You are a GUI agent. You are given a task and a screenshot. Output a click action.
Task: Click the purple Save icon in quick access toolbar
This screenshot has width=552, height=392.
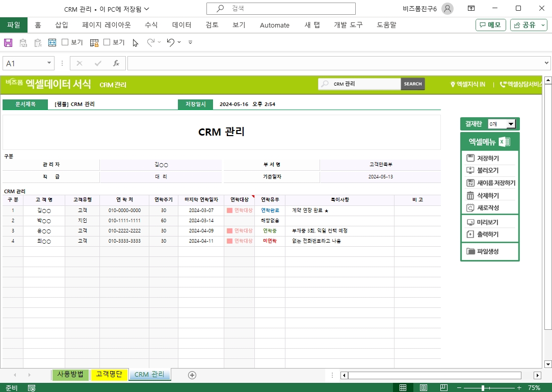pyautogui.click(x=8, y=43)
